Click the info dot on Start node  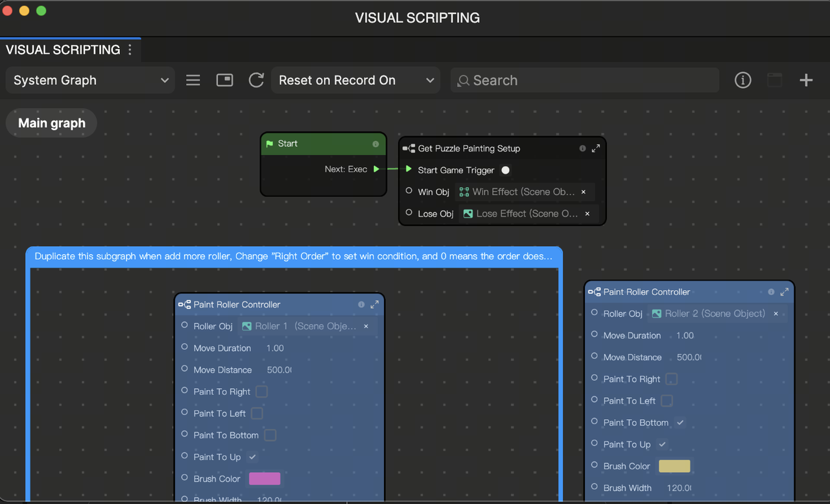tap(375, 144)
